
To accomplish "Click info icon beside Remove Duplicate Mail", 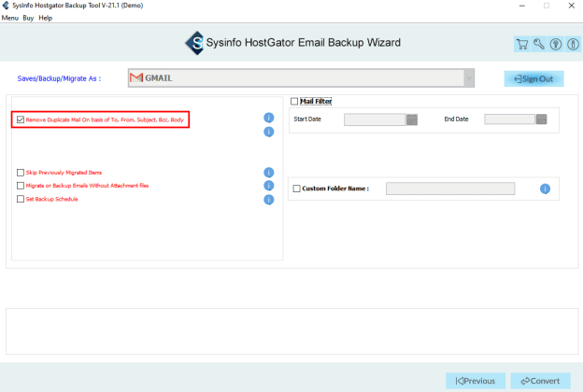I will (269, 118).
